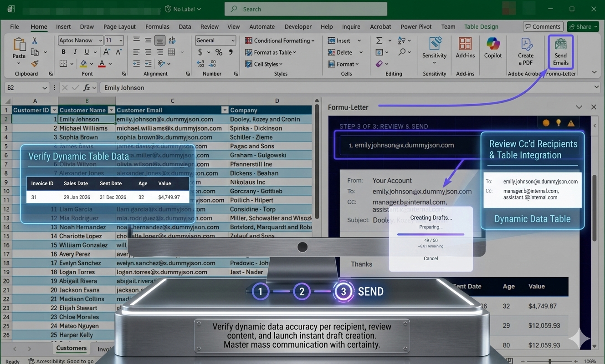Apply Percent Style in the Number group
605x364 pixels.
point(219,52)
